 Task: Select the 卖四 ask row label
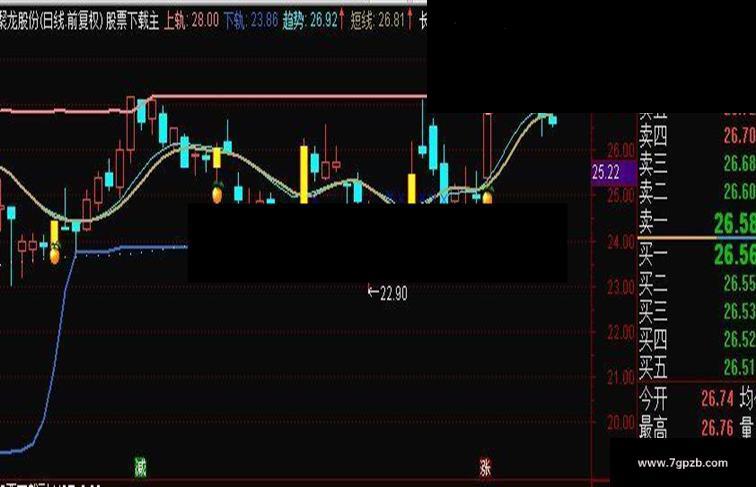[x=653, y=136]
